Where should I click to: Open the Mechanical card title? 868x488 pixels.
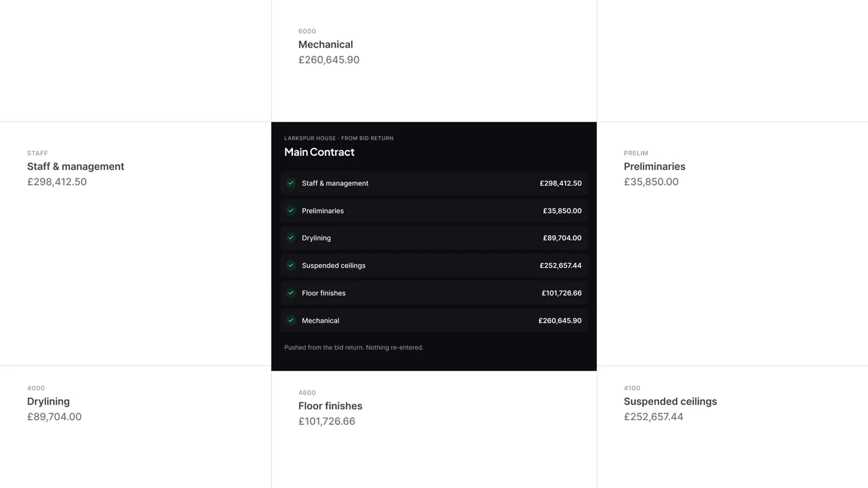coord(325,45)
